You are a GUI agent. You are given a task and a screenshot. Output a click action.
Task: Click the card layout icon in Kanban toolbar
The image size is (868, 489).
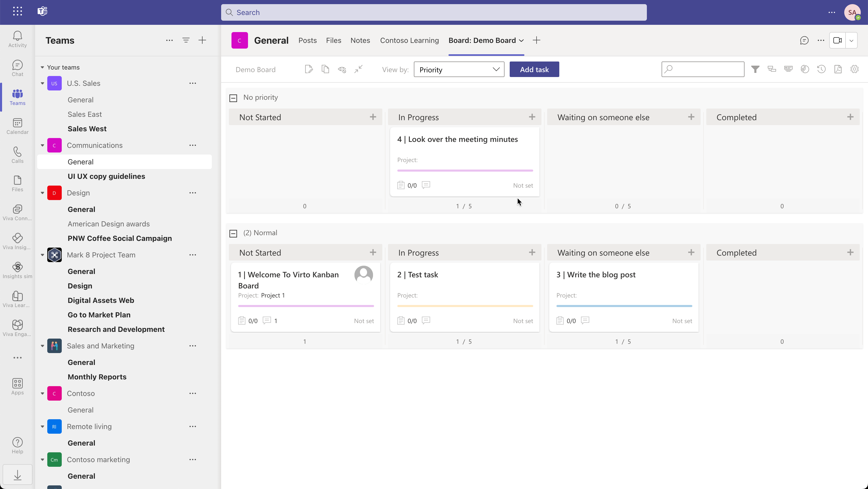coord(788,70)
